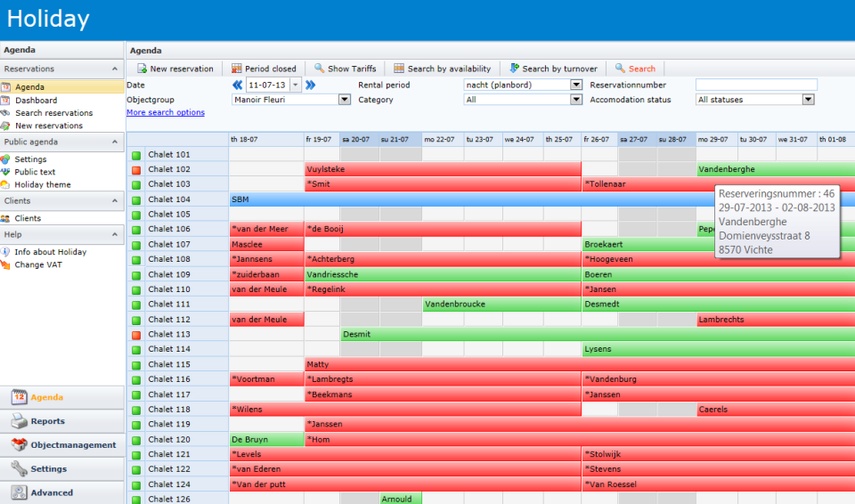Open Dashboard in the sidebar
855x504 pixels.
pyautogui.click(x=36, y=101)
